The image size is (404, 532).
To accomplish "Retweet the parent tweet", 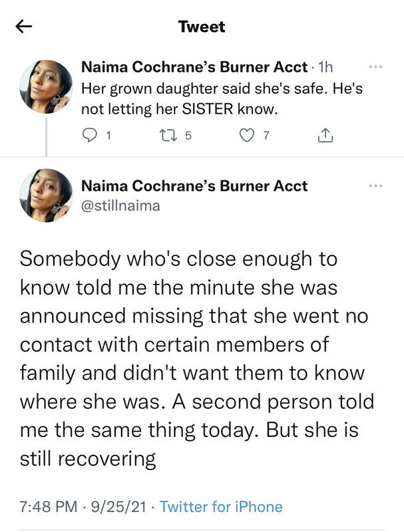I will [x=169, y=136].
